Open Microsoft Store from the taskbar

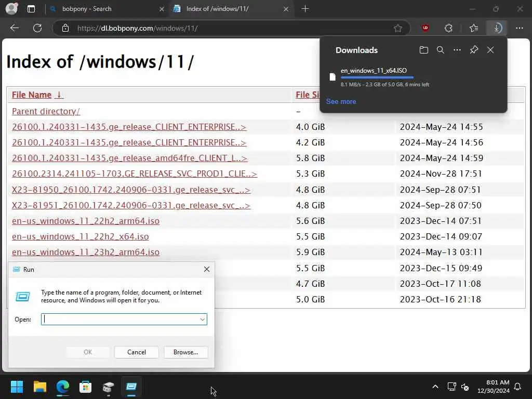(86, 387)
